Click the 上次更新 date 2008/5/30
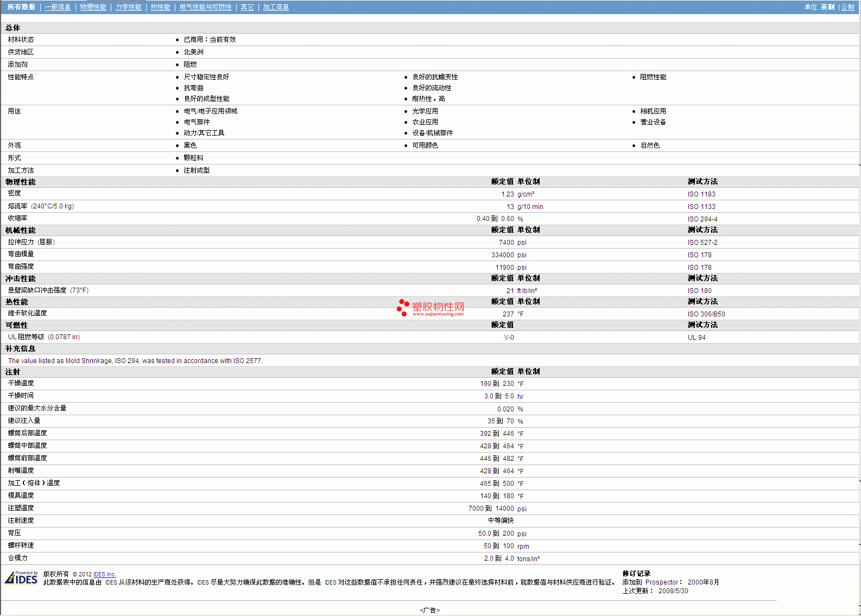The width and height of the screenshot is (861, 616). [673, 591]
